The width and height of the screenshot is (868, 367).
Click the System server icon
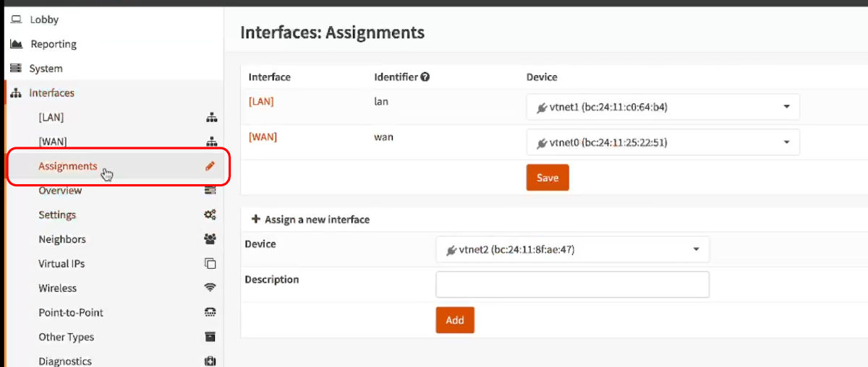(x=16, y=69)
